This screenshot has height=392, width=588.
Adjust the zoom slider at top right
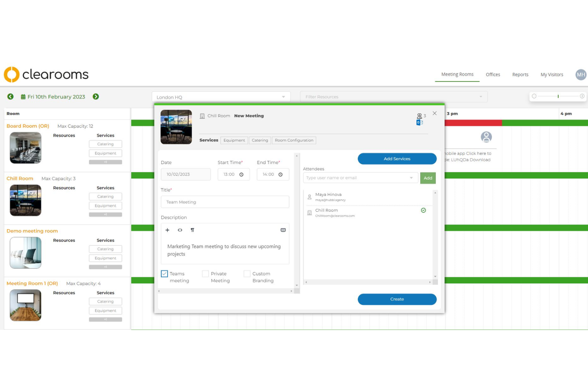click(x=558, y=96)
